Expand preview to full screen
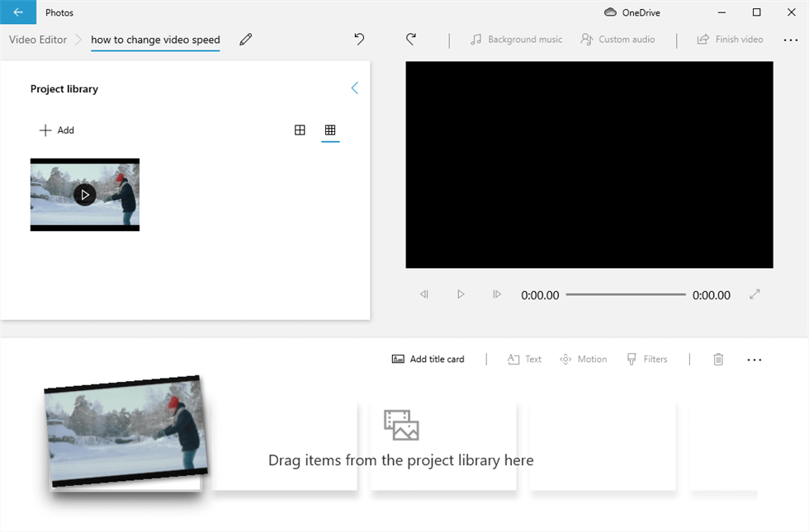This screenshot has height=532, width=809. (755, 294)
